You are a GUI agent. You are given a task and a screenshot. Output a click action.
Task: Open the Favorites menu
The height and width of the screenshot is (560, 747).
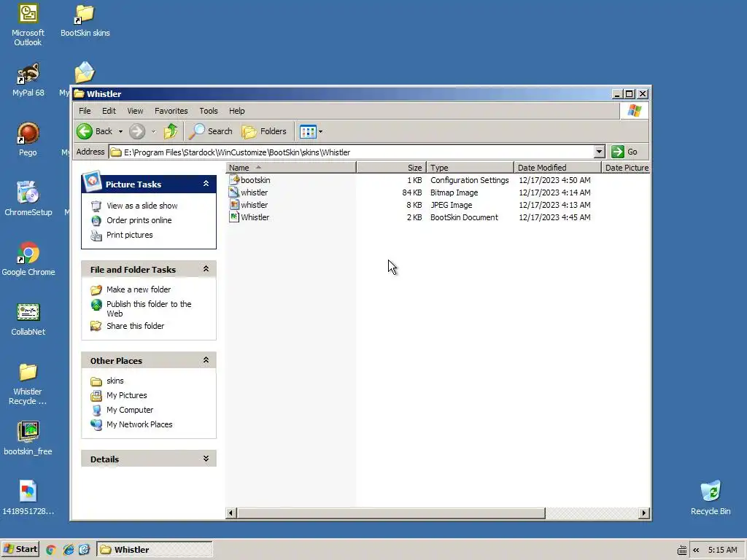tap(171, 111)
